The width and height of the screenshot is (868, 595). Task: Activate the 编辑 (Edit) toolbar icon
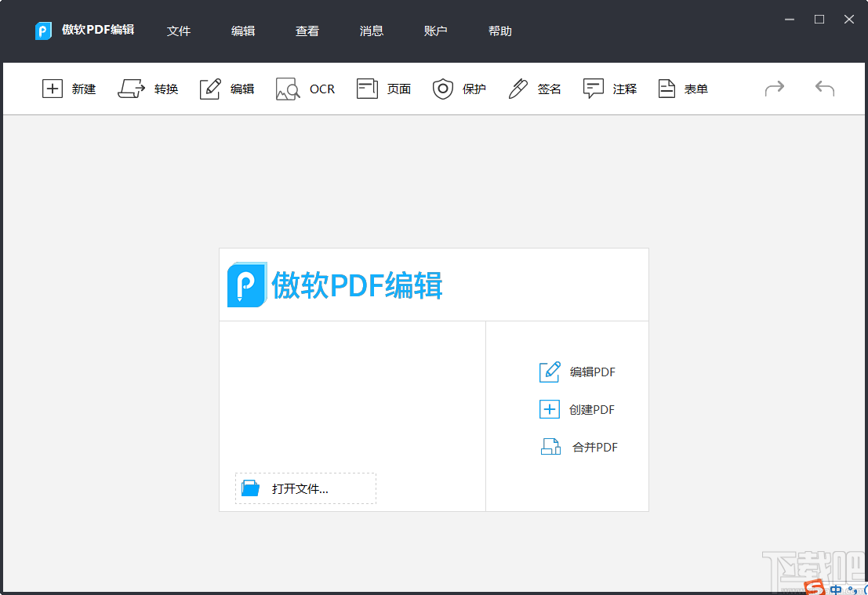(227, 89)
